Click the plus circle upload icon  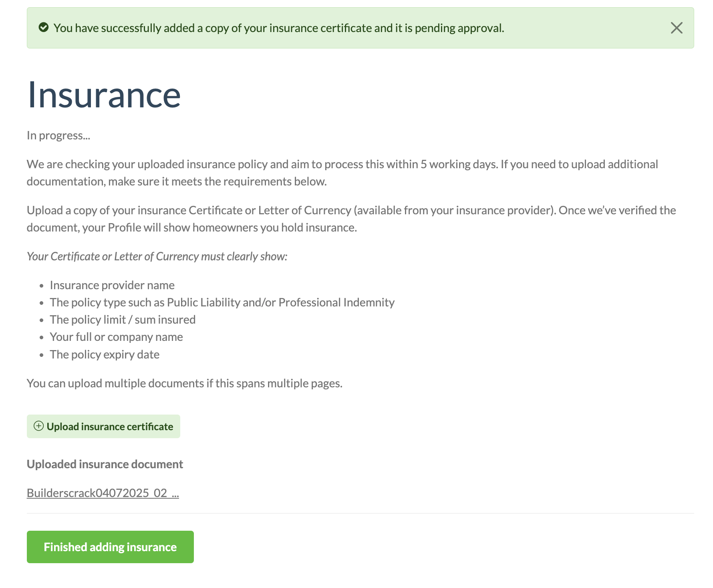38,426
